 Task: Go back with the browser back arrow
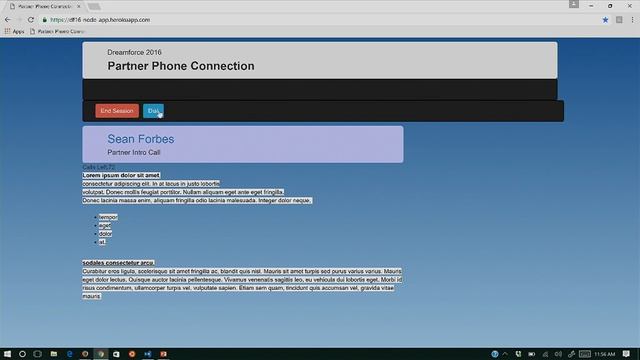pyautogui.click(x=8, y=20)
